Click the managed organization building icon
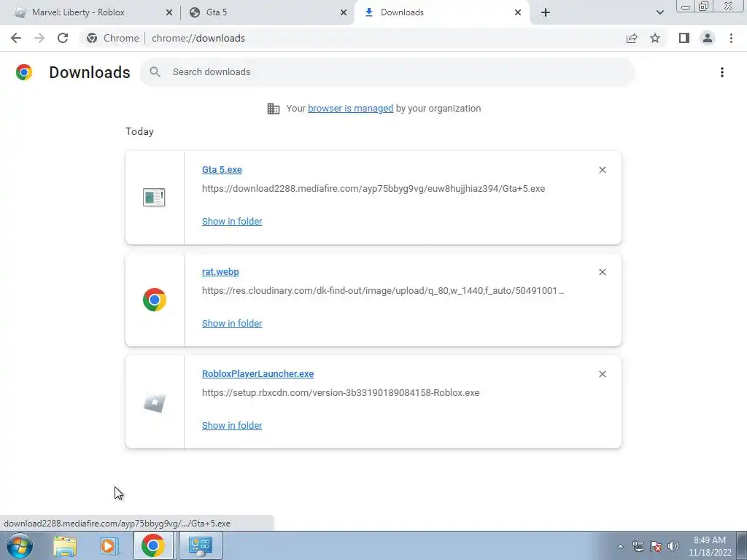 click(274, 109)
